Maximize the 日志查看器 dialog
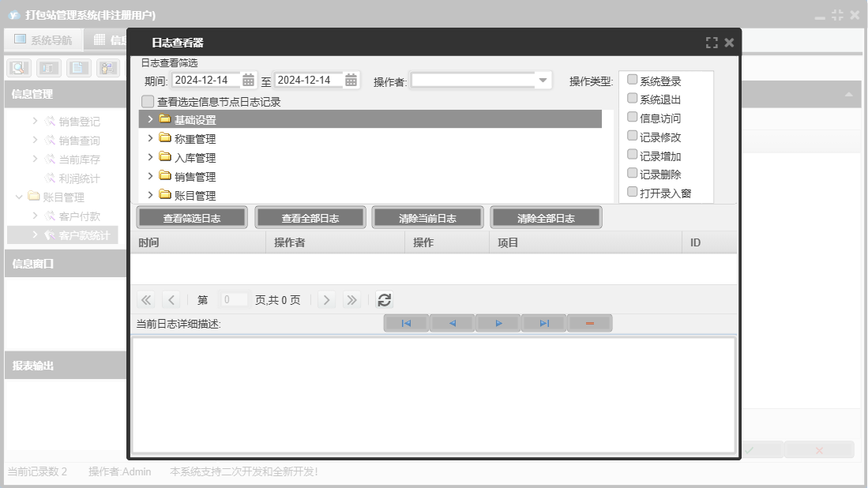The height and width of the screenshot is (488, 868). click(x=712, y=43)
